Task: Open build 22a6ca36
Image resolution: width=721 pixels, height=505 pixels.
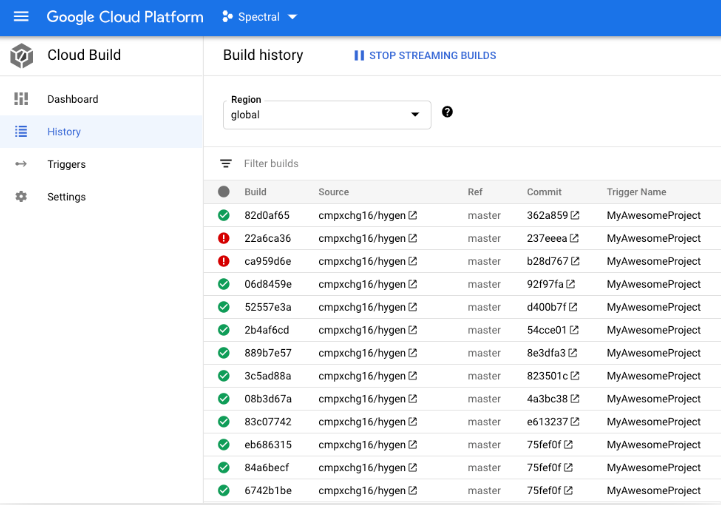Action: pyautogui.click(x=268, y=238)
